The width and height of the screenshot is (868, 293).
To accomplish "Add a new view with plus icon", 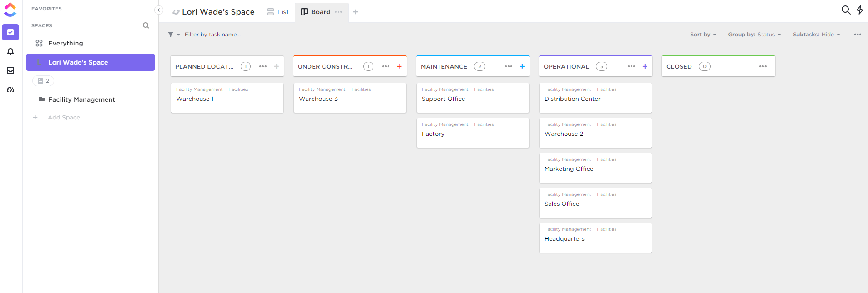I will pyautogui.click(x=355, y=12).
